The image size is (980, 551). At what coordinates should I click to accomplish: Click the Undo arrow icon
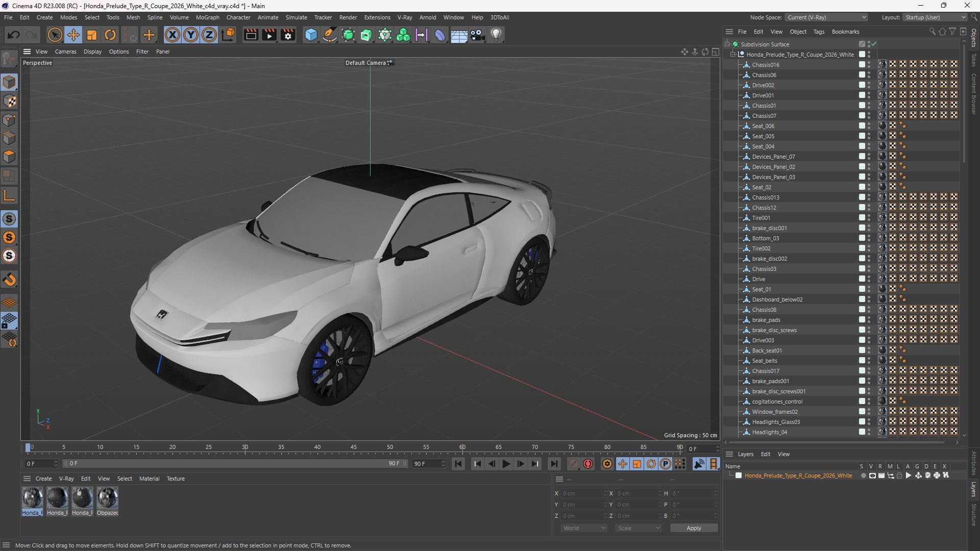pos(14,35)
